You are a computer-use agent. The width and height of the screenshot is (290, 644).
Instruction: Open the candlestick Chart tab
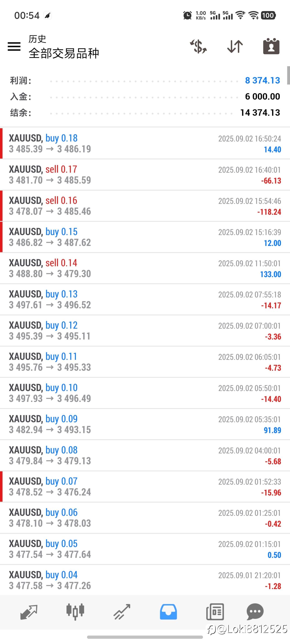(x=75, y=612)
